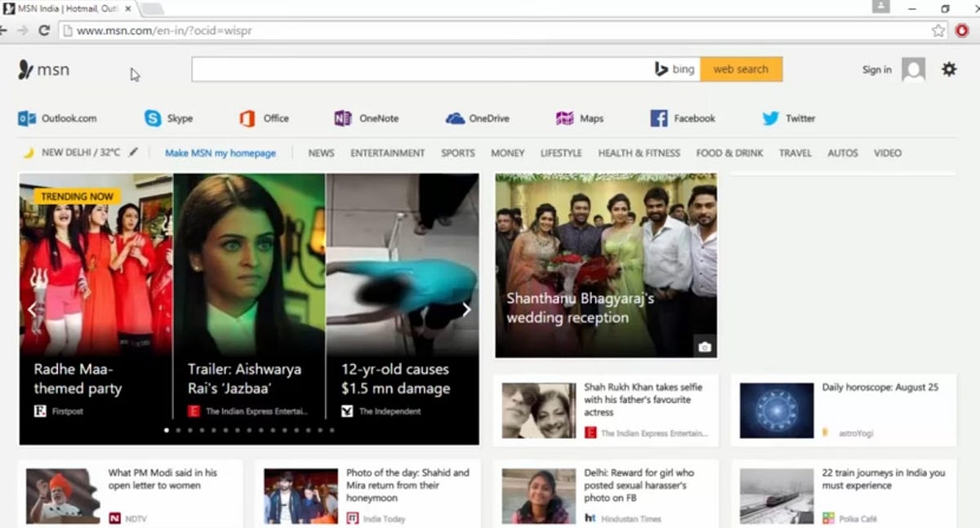Open the LIFESTYLE menu
The image size is (980, 528).
[x=561, y=153]
